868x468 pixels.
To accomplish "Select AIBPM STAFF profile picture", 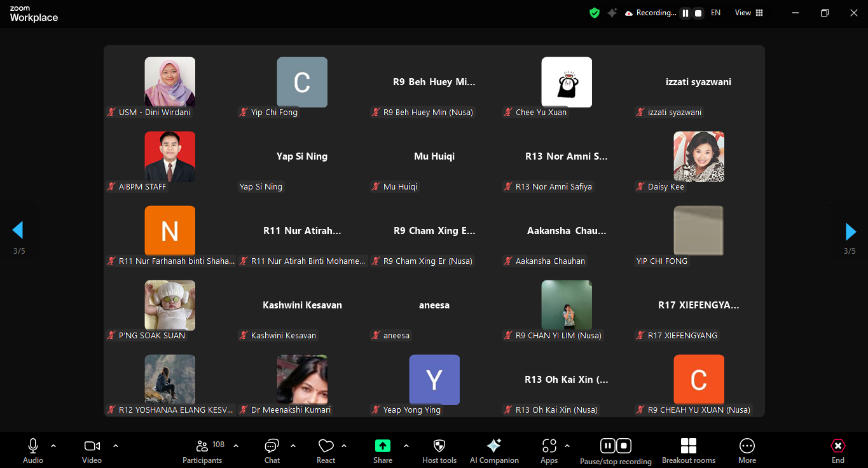I will [170, 156].
